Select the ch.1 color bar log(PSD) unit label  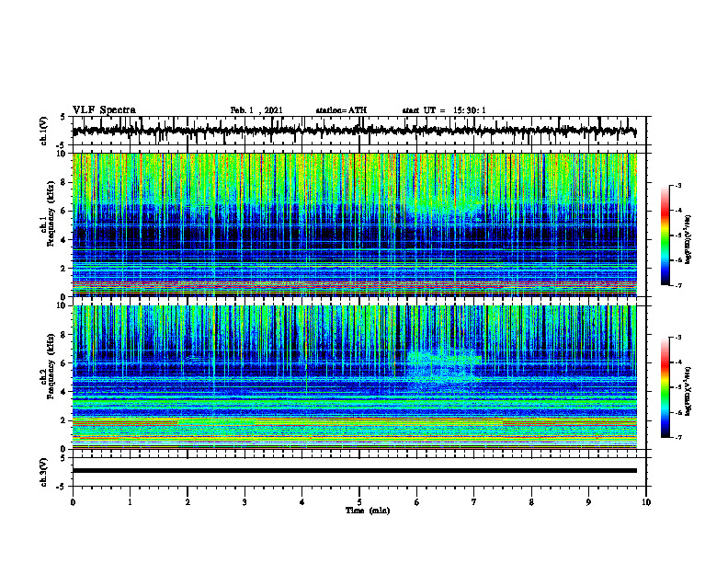pyautogui.click(x=688, y=240)
